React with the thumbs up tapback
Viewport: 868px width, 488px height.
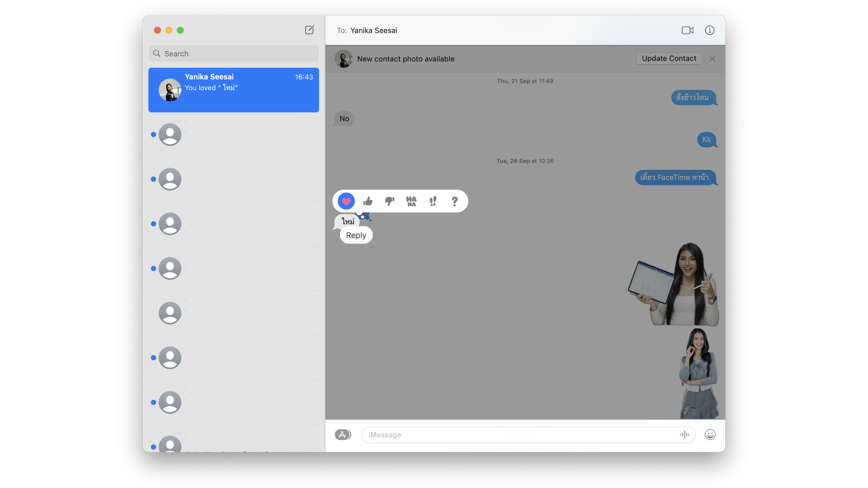[x=368, y=201]
